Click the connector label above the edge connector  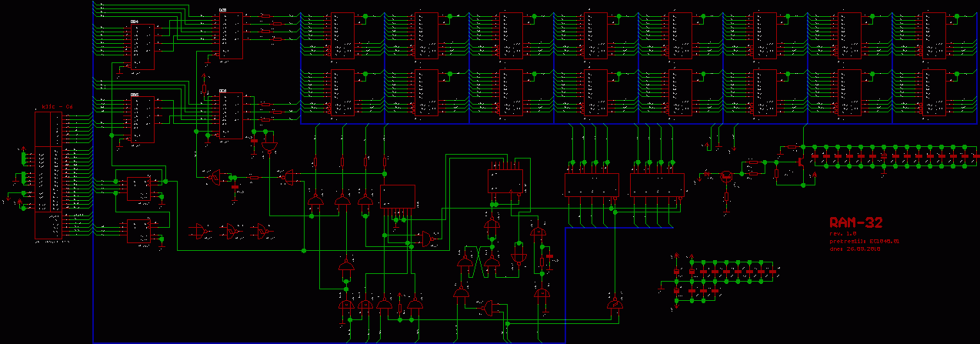coord(56,106)
